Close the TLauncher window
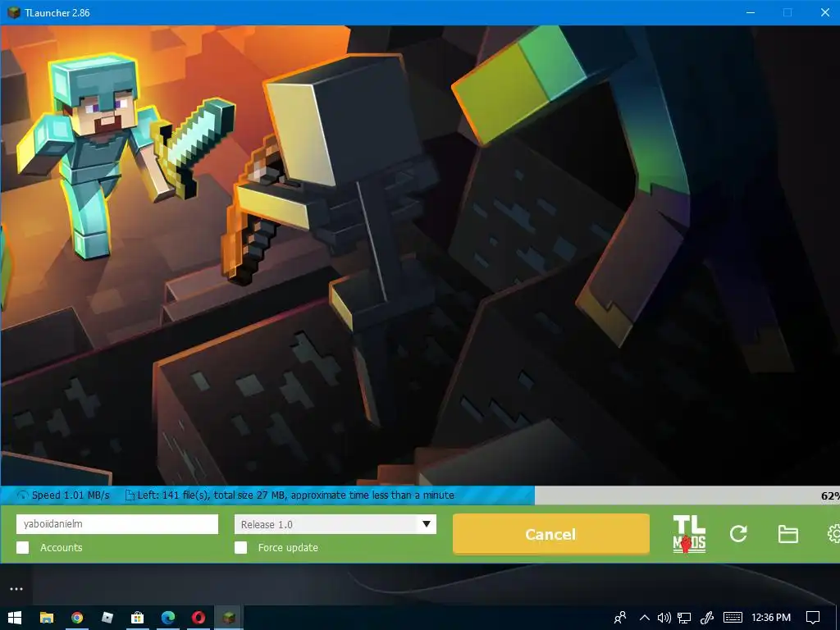The height and width of the screenshot is (630, 840). tap(825, 12)
